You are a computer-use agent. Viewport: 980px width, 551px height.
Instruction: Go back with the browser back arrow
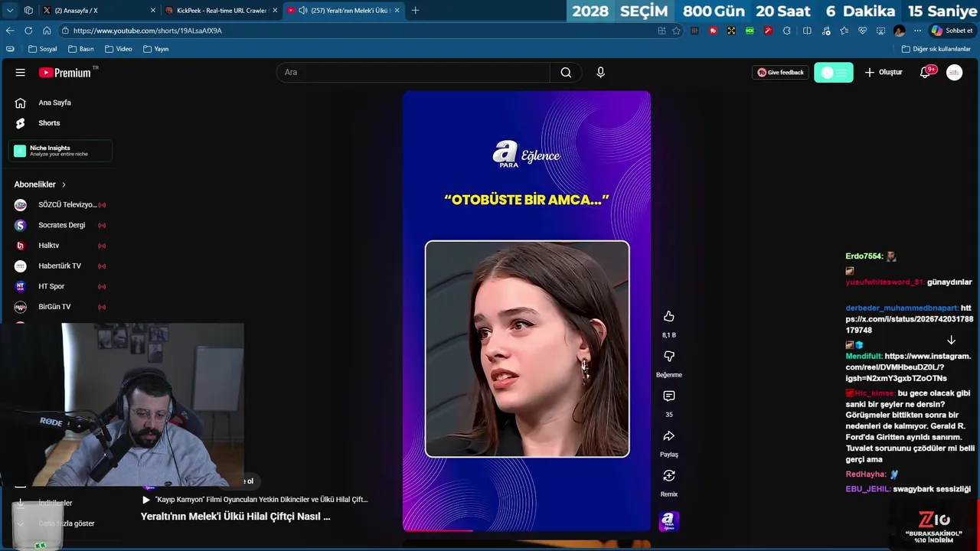pyautogui.click(x=10, y=31)
